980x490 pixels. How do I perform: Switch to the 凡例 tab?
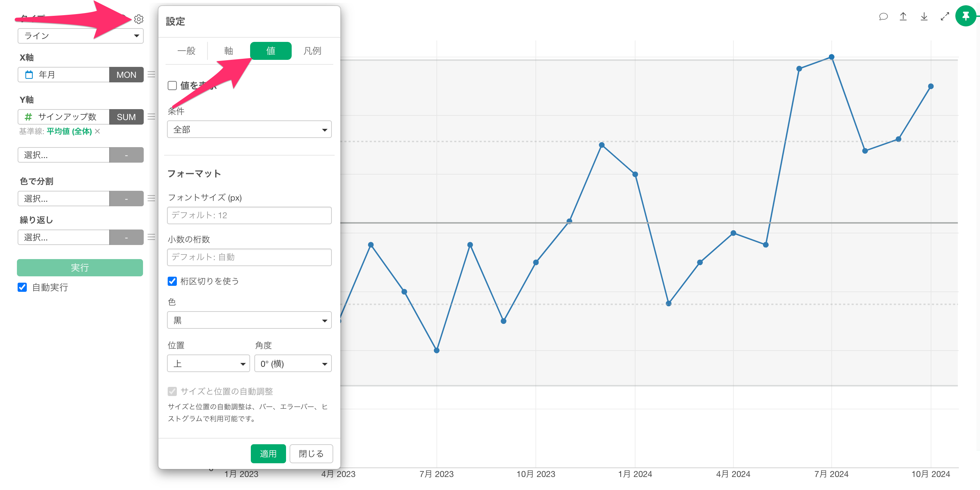pyautogui.click(x=312, y=51)
